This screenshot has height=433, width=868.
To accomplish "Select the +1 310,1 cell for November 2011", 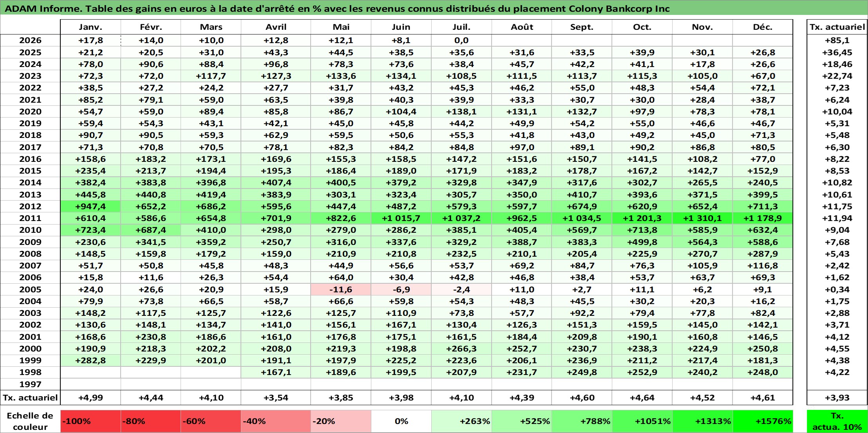I will [x=702, y=218].
